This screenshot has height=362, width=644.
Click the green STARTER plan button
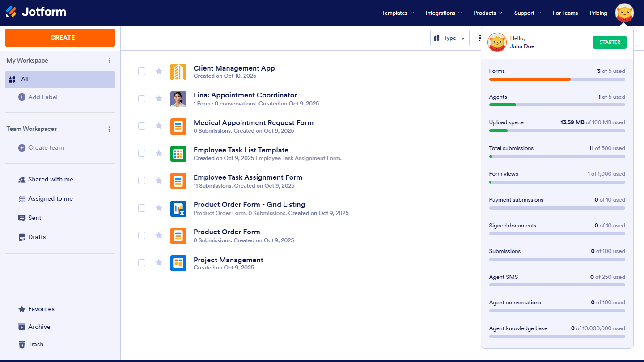[x=610, y=42]
